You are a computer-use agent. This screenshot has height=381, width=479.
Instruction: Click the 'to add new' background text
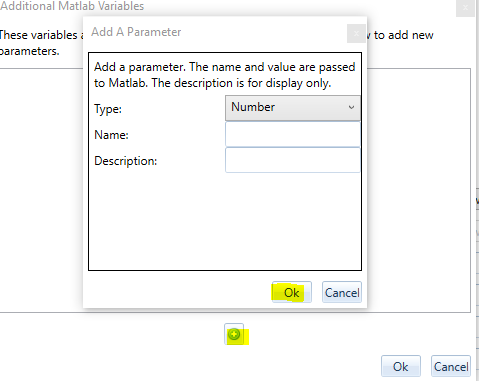[x=404, y=35]
